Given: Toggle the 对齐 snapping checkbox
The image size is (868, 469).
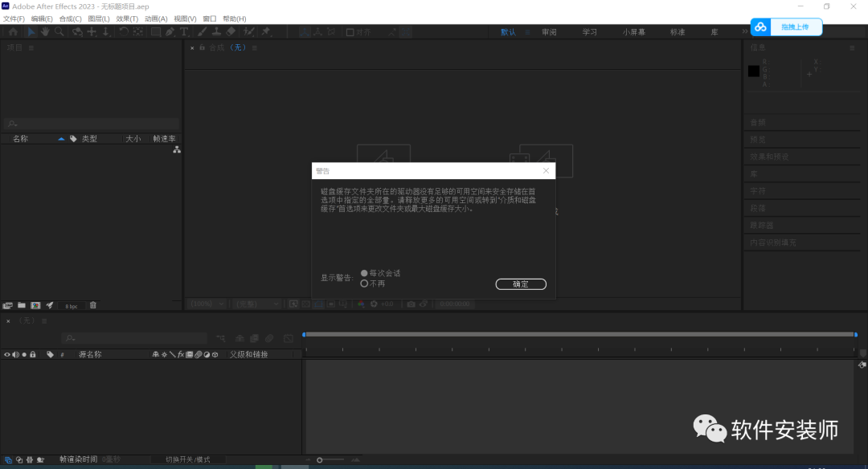Looking at the screenshot, I should tap(350, 32).
